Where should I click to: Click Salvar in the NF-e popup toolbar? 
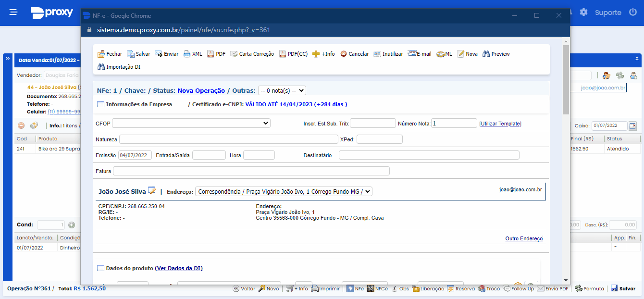(x=138, y=54)
